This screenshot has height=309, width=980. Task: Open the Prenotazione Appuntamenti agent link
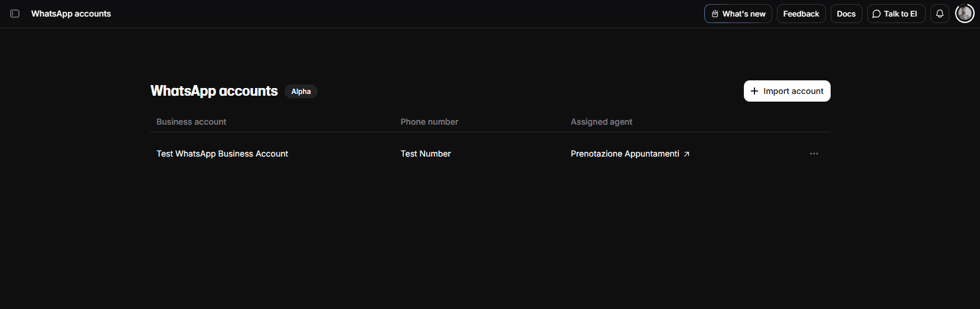(630, 154)
